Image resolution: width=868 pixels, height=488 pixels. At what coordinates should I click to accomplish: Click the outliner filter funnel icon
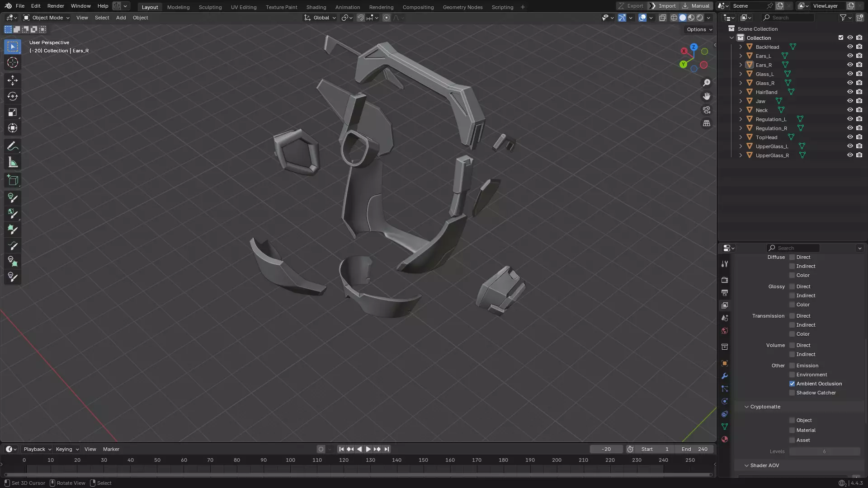(843, 18)
